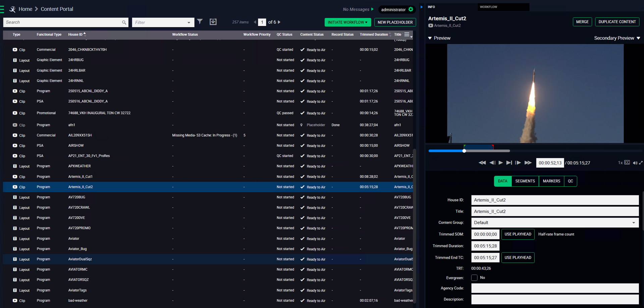Select the Artemis_II_Cut1 row
Screen dimensions: 644x308
click(x=208, y=177)
